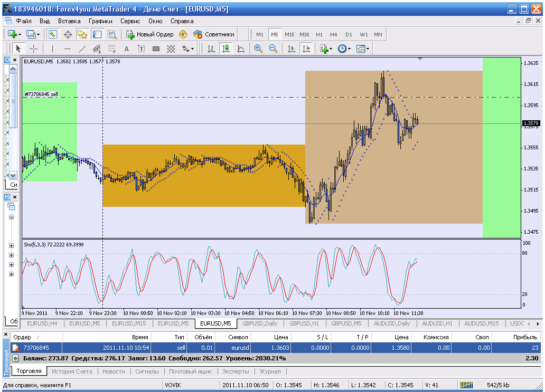
Task: Select the equidistant channel tool
Action: [97, 49]
